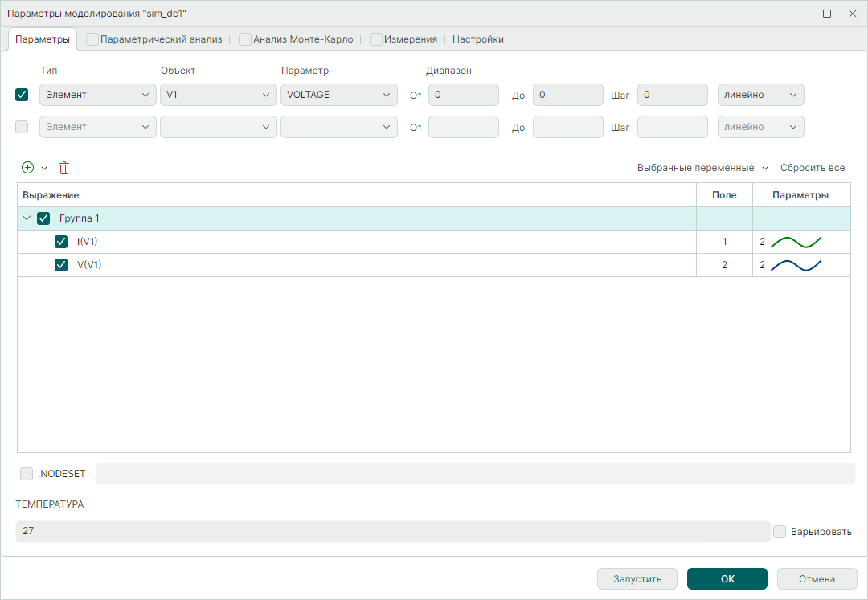Click the blue waveform for V(V1)
The image size is (868, 600).
click(x=796, y=265)
